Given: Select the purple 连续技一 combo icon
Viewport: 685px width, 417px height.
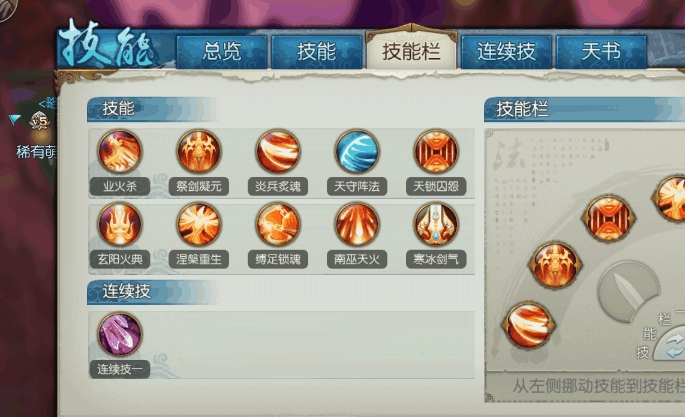Looking at the screenshot, I should tap(120, 334).
